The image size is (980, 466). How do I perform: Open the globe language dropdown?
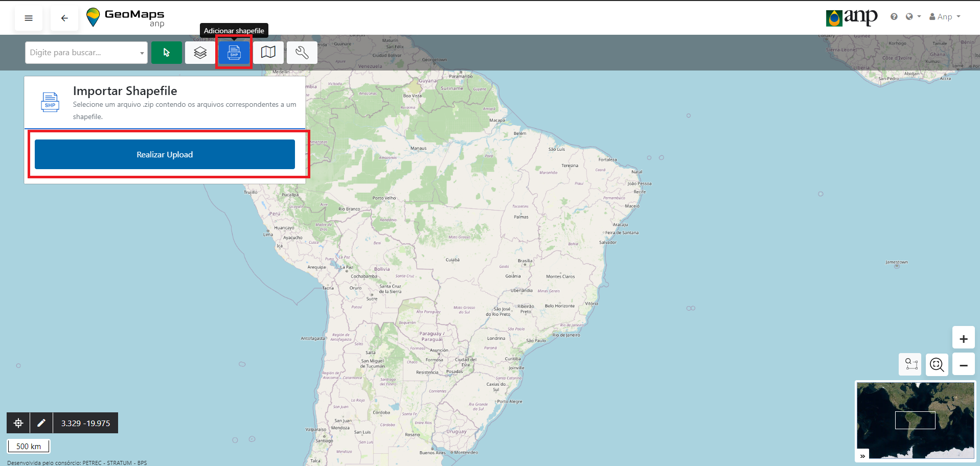pos(913,17)
